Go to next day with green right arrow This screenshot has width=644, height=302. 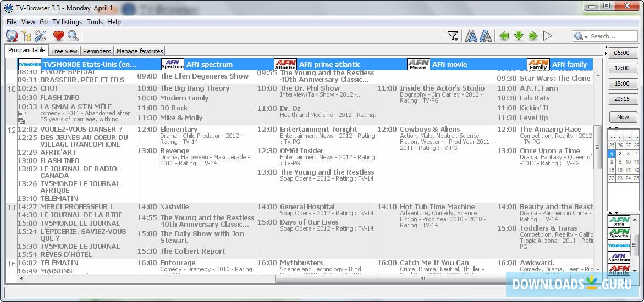[x=533, y=36]
